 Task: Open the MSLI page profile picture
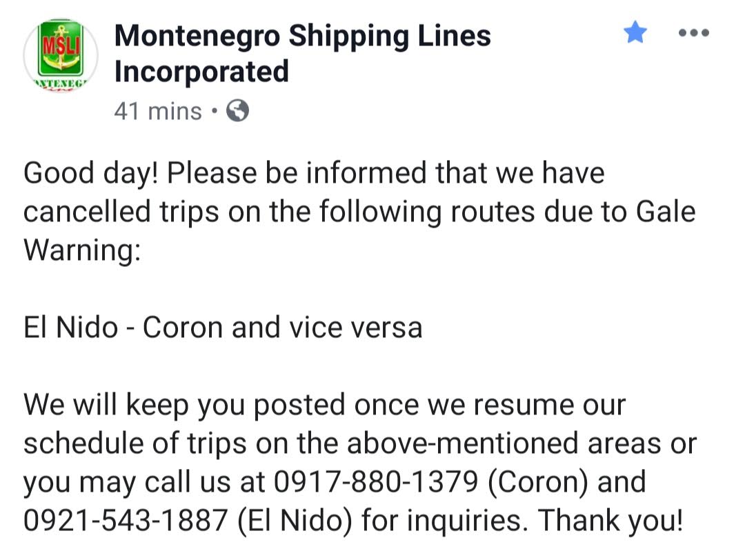(x=61, y=56)
